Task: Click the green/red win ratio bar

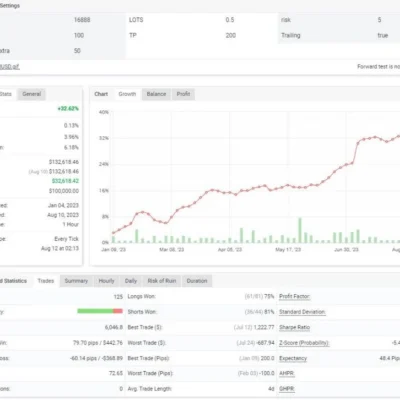Action: (x=100, y=311)
